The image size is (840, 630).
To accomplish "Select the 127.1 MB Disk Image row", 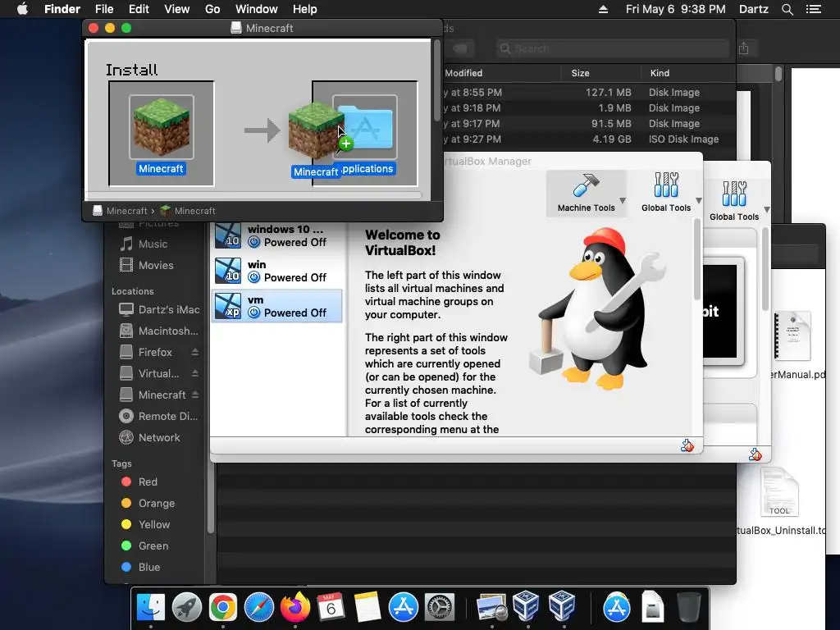I will point(588,92).
